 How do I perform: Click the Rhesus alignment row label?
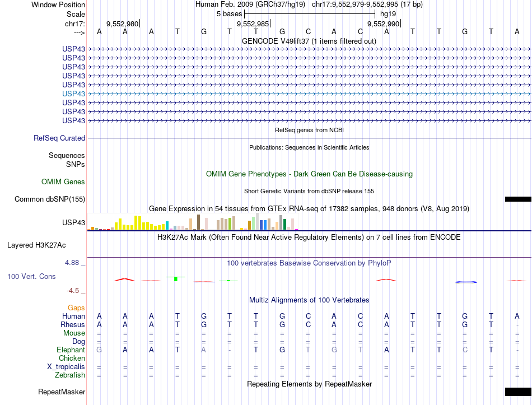click(73, 324)
